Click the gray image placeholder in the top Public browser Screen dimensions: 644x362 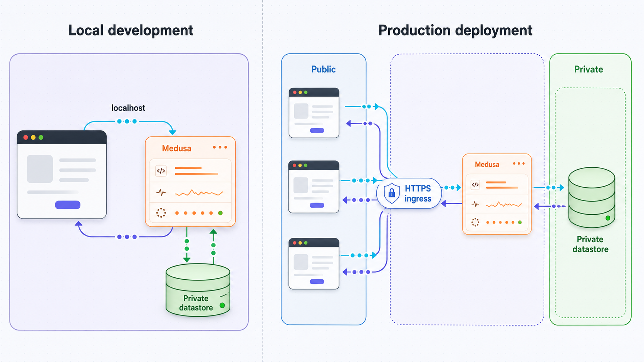coord(301,111)
